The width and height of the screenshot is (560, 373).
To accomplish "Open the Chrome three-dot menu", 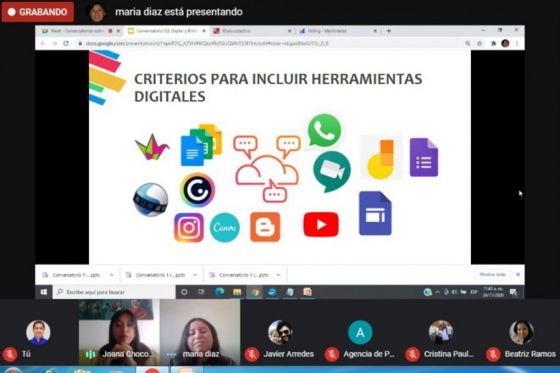I will click(x=517, y=43).
